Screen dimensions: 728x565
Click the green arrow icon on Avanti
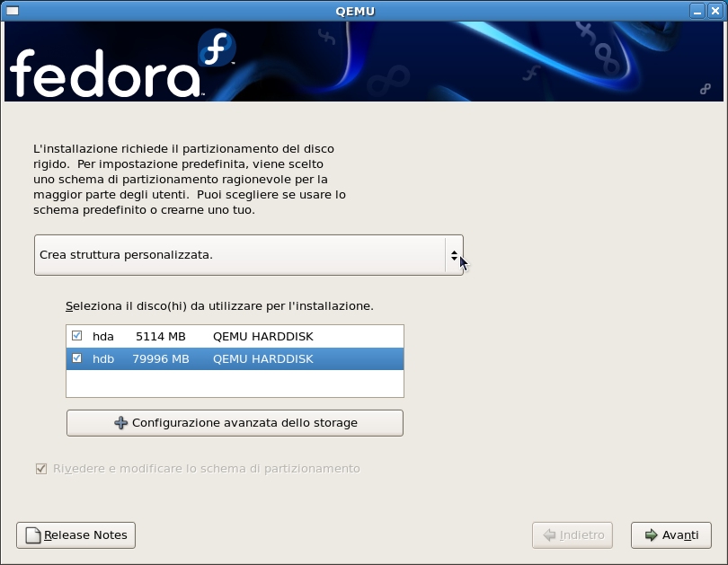[x=651, y=534]
